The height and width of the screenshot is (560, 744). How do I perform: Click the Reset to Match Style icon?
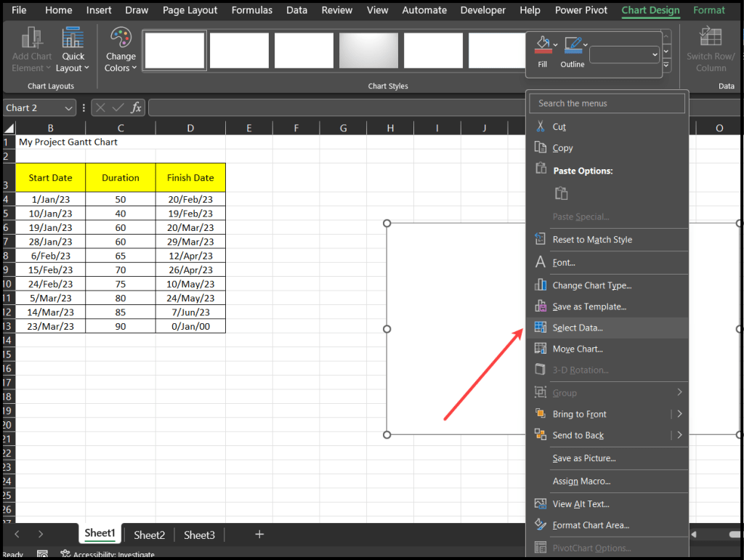[540, 239]
